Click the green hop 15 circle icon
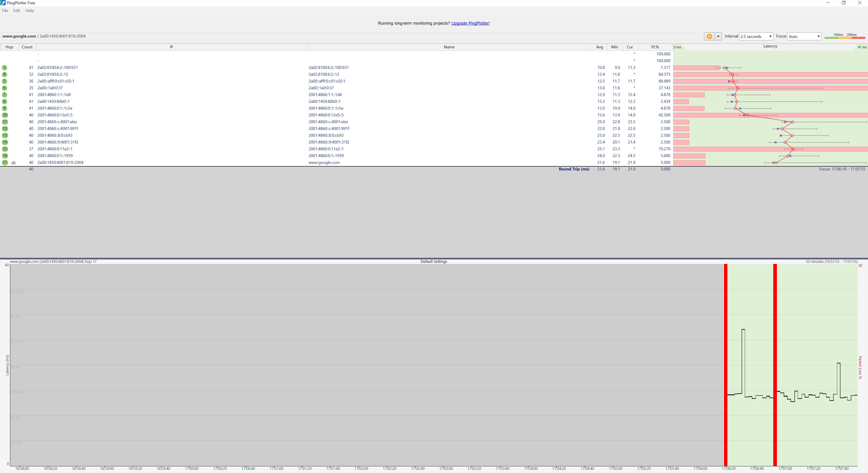 [5, 149]
